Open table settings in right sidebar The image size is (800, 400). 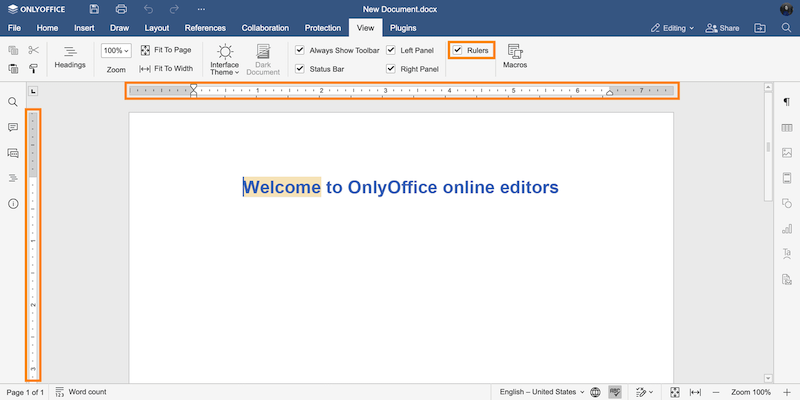click(x=786, y=127)
